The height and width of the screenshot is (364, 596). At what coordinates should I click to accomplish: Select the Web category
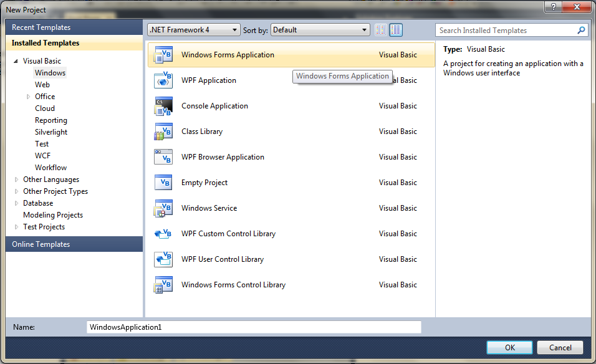(x=42, y=85)
